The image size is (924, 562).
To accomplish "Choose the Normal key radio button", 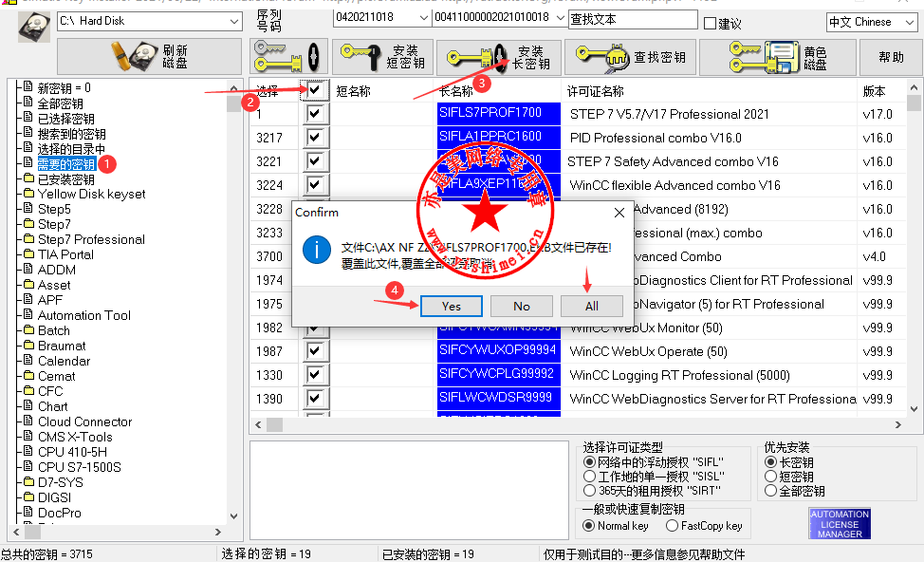I will tap(588, 525).
